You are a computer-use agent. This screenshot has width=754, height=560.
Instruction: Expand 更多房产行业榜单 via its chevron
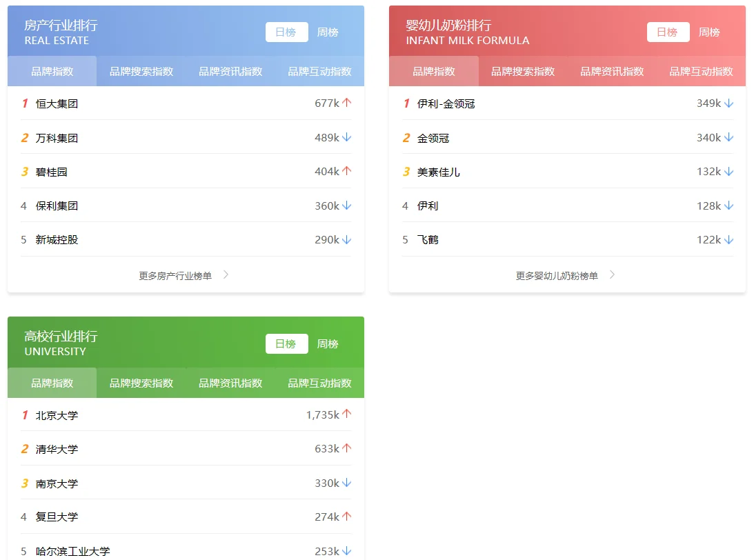click(226, 274)
